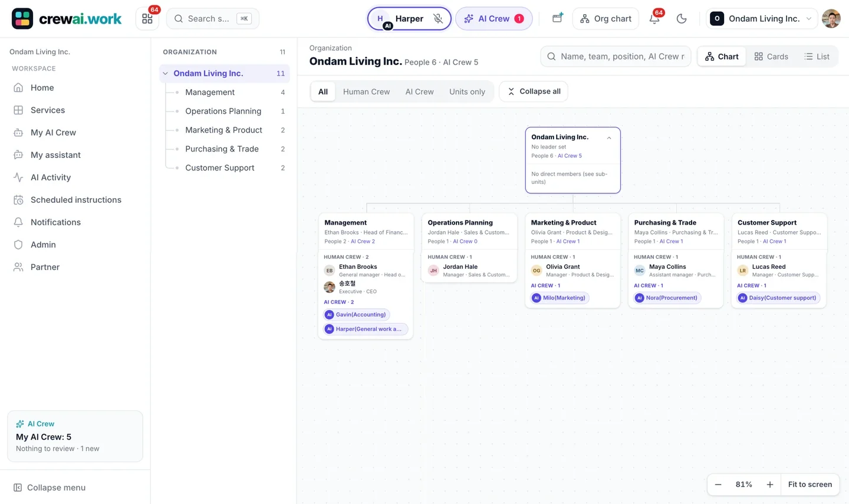Collapse Ondam Living Inc. tree node
Screen dimensions: 849x504
[x=166, y=74]
